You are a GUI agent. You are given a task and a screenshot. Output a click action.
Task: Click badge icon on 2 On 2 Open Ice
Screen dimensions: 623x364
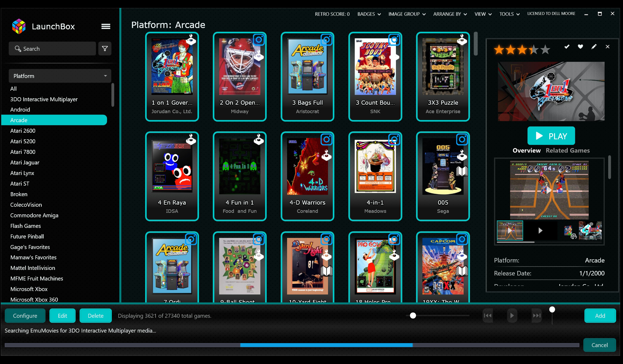coord(259,40)
